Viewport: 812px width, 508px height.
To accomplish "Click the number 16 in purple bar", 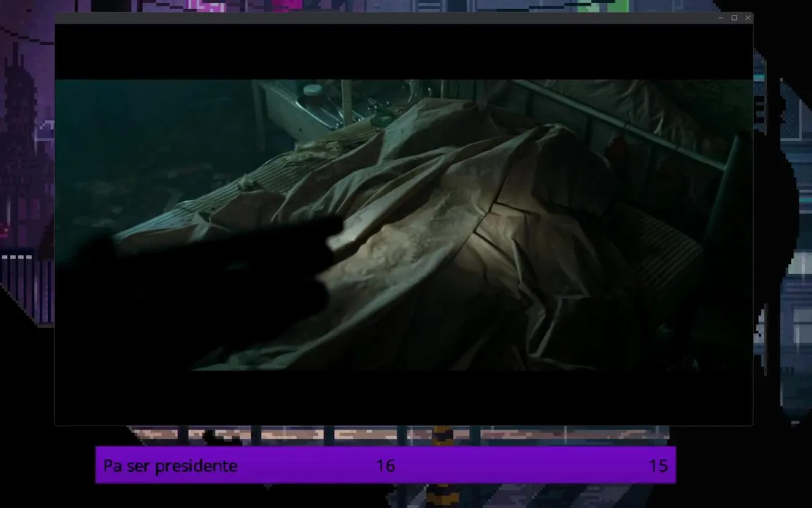I will 386,466.
